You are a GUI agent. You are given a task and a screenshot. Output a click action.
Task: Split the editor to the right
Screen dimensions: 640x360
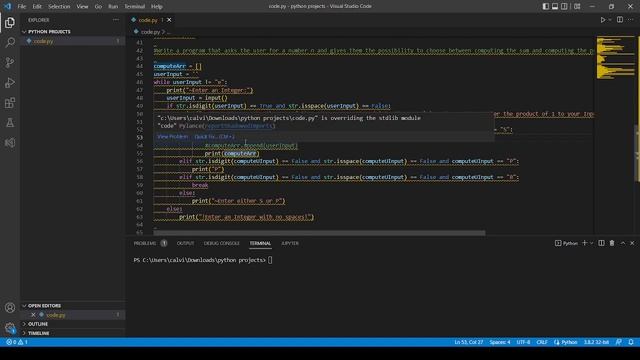point(620,20)
